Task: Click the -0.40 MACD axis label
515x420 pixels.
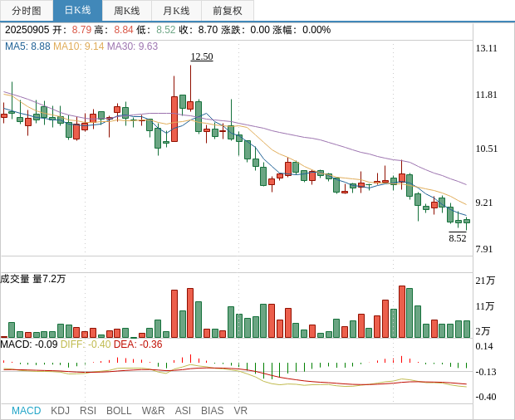Action: pyautogui.click(x=485, y=397)
